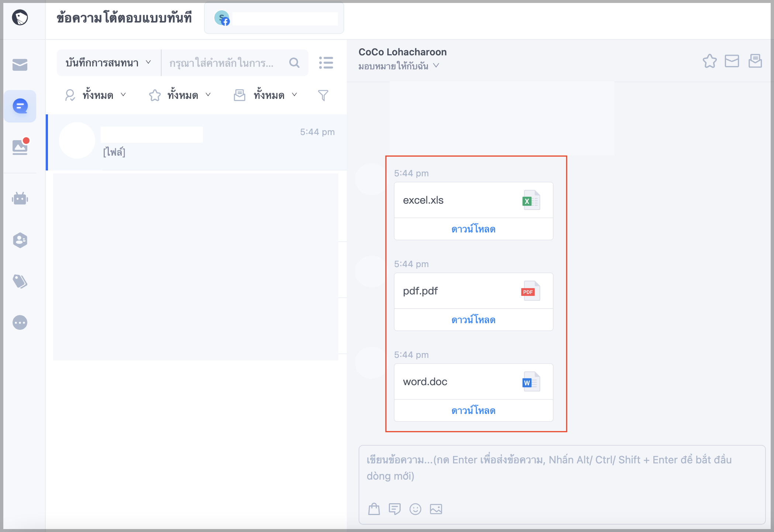774x532 pixels.
Task: Open the mail inbox sidebar icon
Action: pyautogui.click(x=20, y=65)
